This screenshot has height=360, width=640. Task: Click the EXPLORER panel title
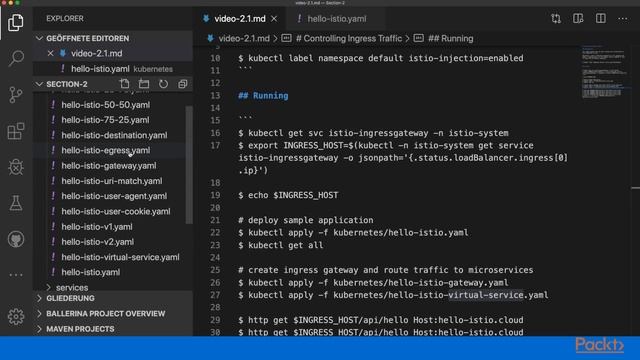[x=65, y=19]
